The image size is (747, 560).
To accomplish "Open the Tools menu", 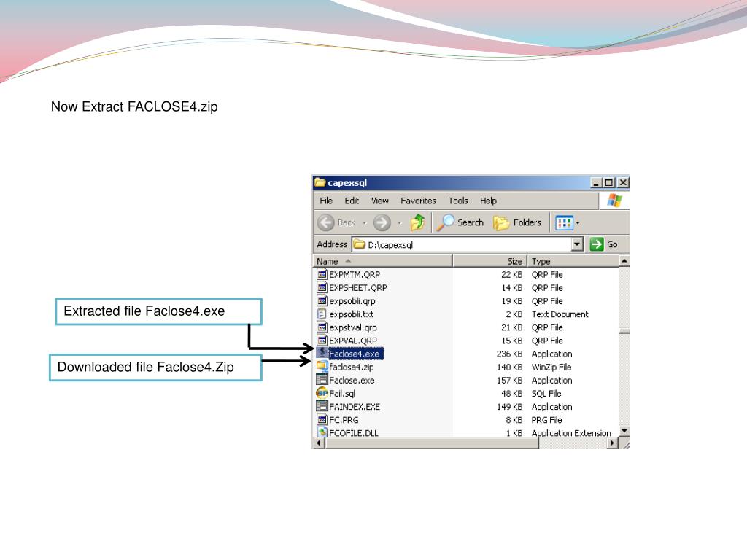I will 458,201.
